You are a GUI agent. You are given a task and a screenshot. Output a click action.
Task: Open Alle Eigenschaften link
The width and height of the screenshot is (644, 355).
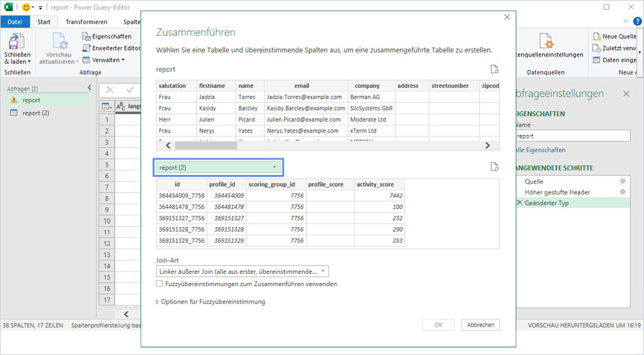click(540, 150)
